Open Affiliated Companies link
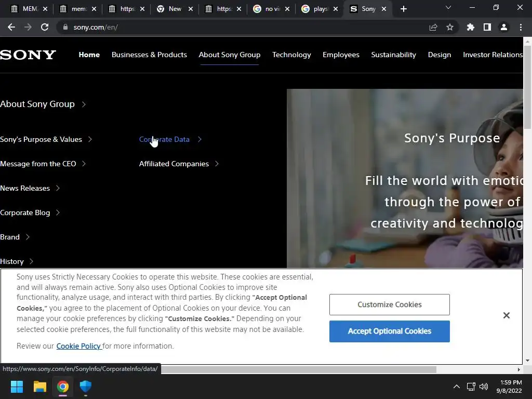Screen dimensions: 532x399 (179, 164)
